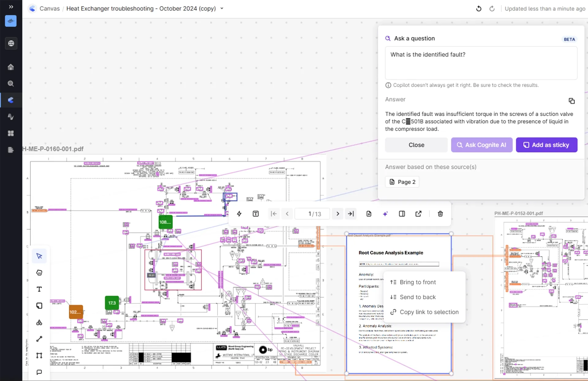This screenshot has height=381, width=588.
Task: Select the comment tool
Action: tap(39, 372)
